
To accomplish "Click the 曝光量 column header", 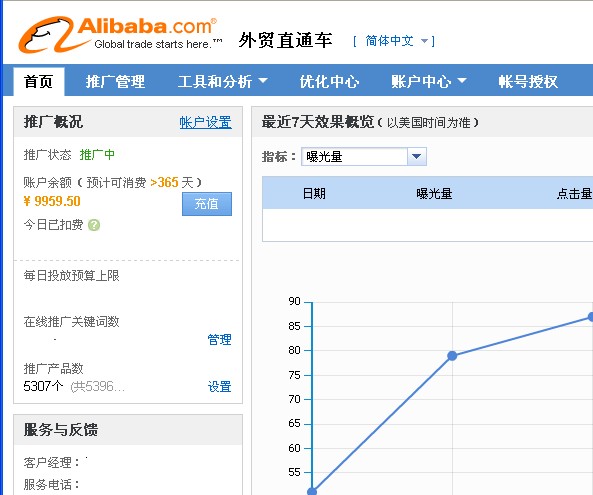I will click(434, 194).
